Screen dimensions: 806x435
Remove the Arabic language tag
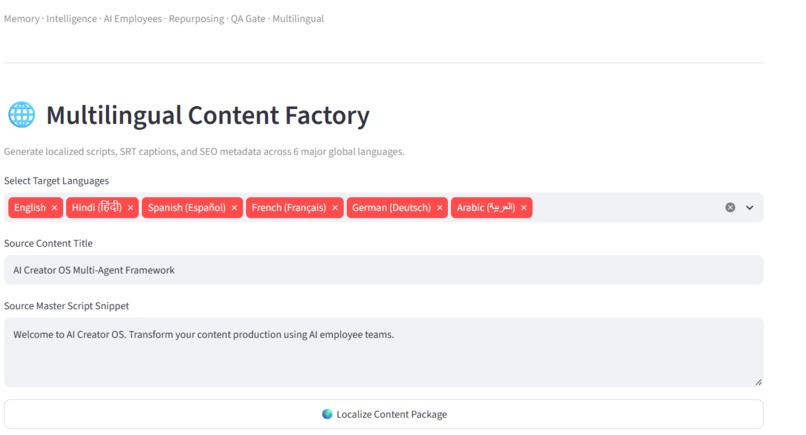click(524, 208)
